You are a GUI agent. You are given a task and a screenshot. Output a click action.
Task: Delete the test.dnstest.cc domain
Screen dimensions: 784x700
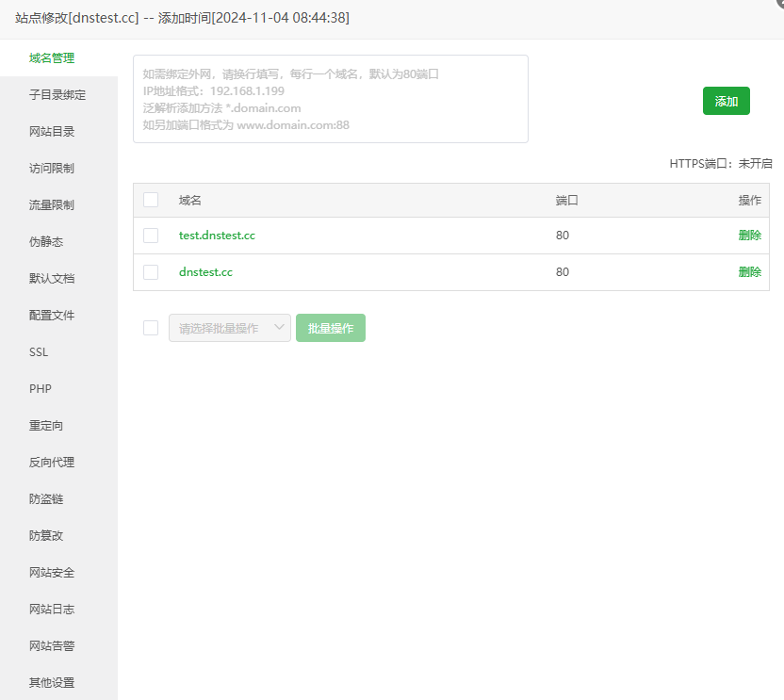[749, 236]
